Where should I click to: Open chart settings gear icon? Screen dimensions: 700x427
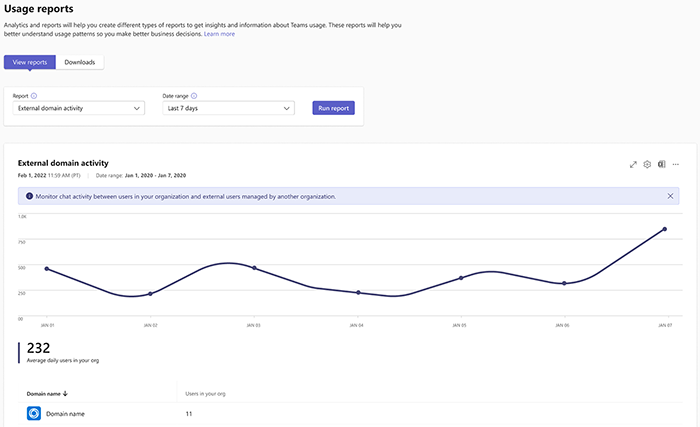[x=647, y=164]
